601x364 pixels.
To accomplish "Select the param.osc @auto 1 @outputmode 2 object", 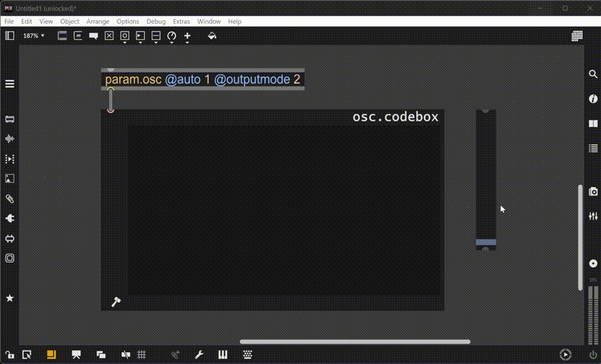I will pos(203,79).
